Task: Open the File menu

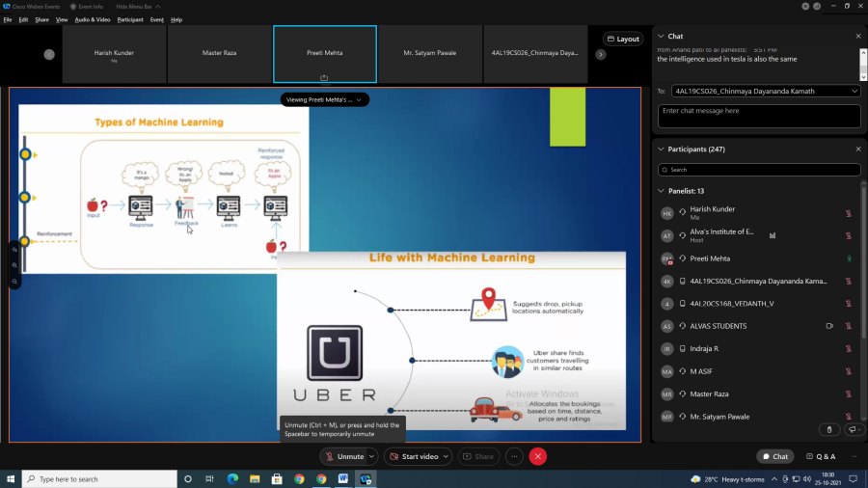Action: 7,19
